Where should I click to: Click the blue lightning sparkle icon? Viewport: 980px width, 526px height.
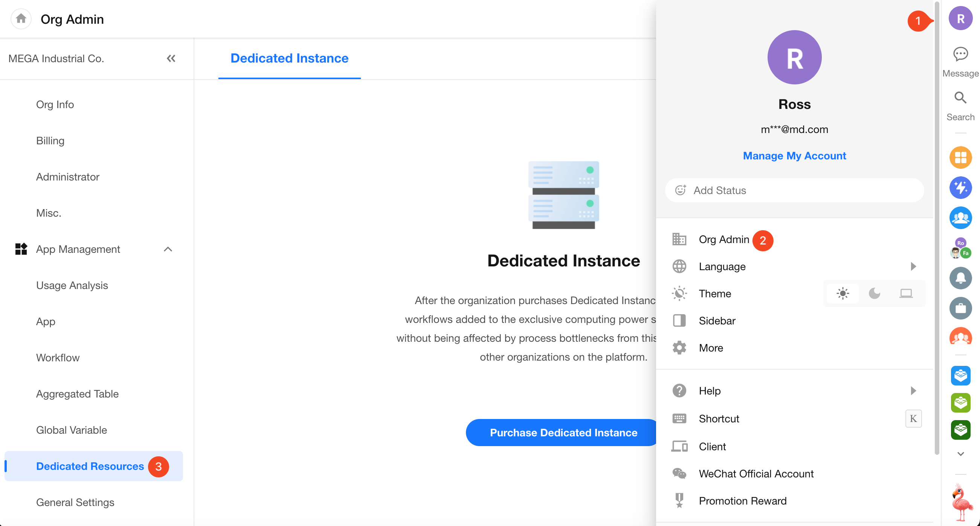(x=960, y=188)
